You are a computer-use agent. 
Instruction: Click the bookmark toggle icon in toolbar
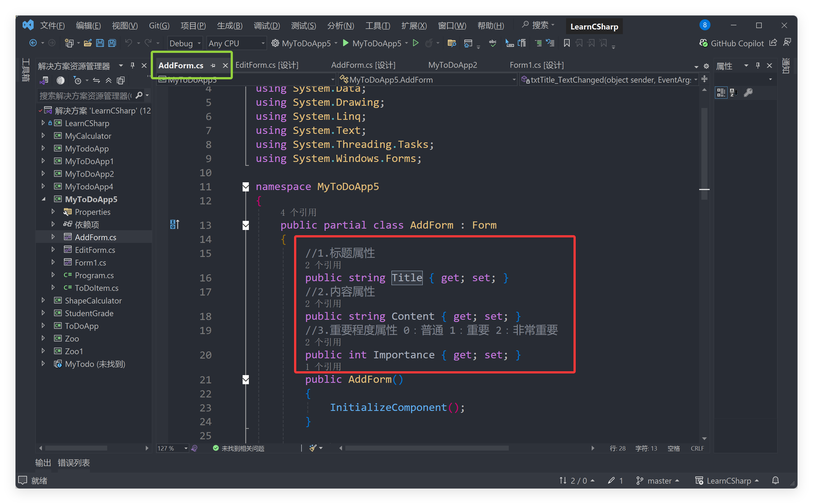click(x=567, y=43)
